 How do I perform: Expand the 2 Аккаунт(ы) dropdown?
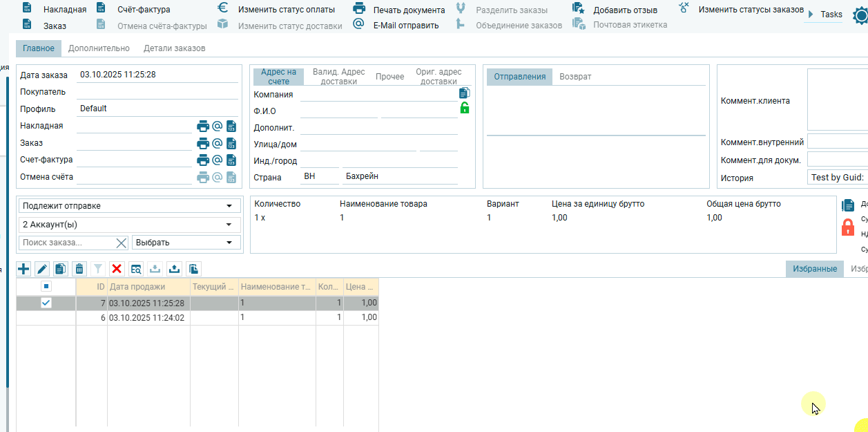[x=128, y=225]
